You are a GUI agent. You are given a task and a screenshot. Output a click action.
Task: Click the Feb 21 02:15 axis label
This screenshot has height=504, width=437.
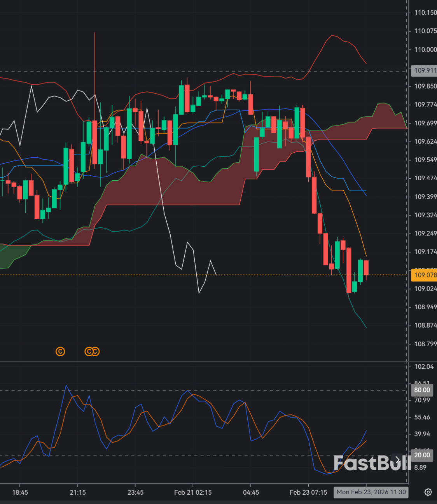tap(192, 492)
